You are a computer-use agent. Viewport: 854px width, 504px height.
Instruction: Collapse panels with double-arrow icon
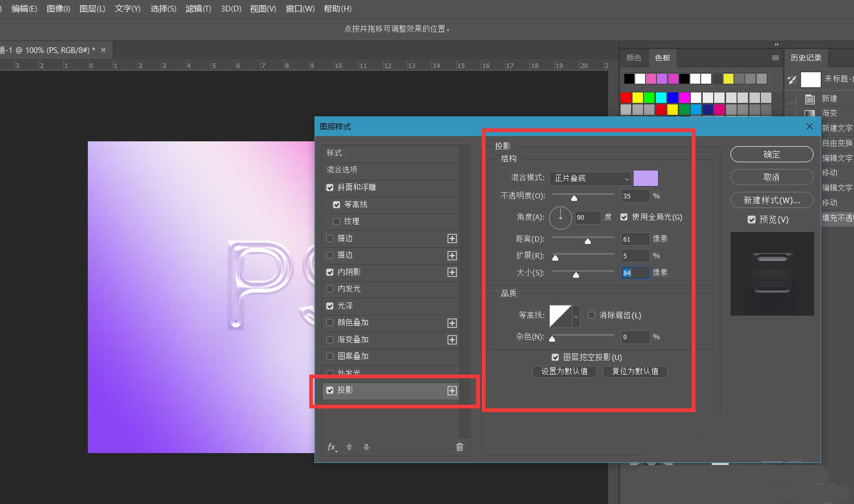coord(777,44)
